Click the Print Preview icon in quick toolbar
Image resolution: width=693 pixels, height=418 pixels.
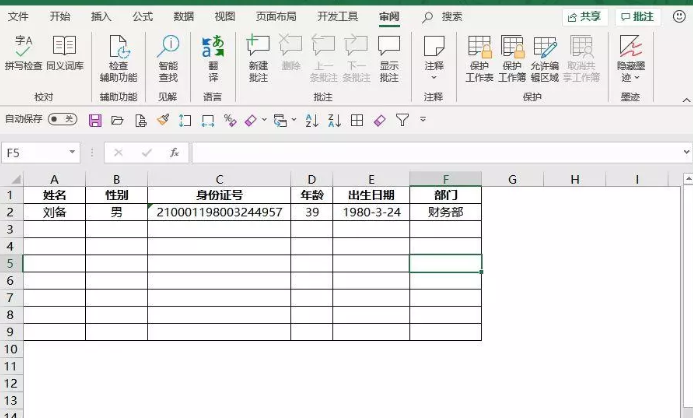tap(141, 120)
